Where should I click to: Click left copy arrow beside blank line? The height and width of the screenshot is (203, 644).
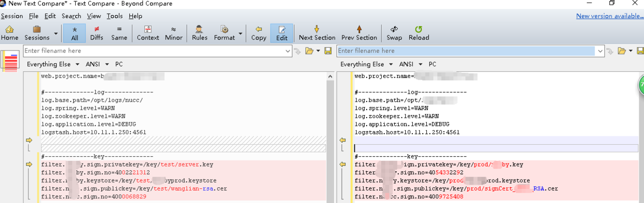click(x=29, y=140)
